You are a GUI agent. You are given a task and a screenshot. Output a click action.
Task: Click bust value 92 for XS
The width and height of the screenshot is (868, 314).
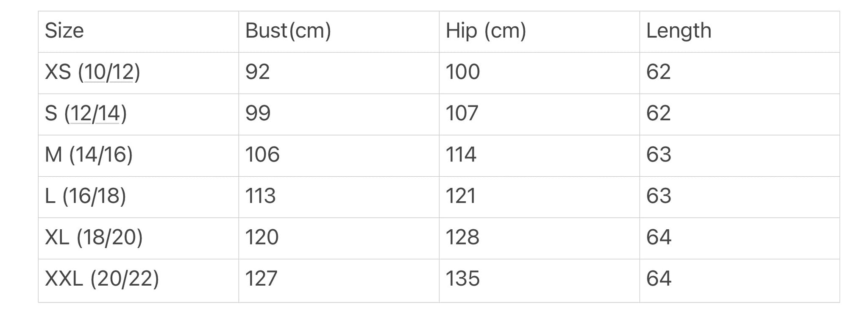click(339, 73)
